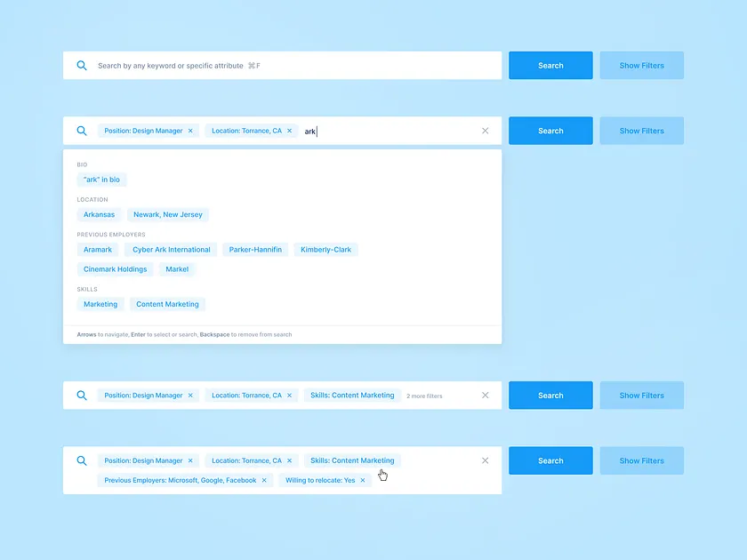Clear the third search bar with its X icon
747x560 pixels.
[485, 396]
